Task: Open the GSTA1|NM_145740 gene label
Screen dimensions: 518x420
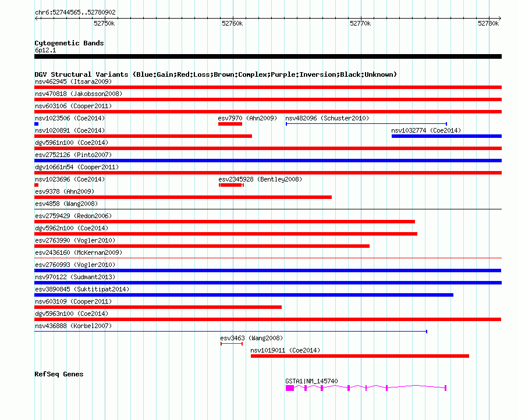Action: tap(311, 381)
